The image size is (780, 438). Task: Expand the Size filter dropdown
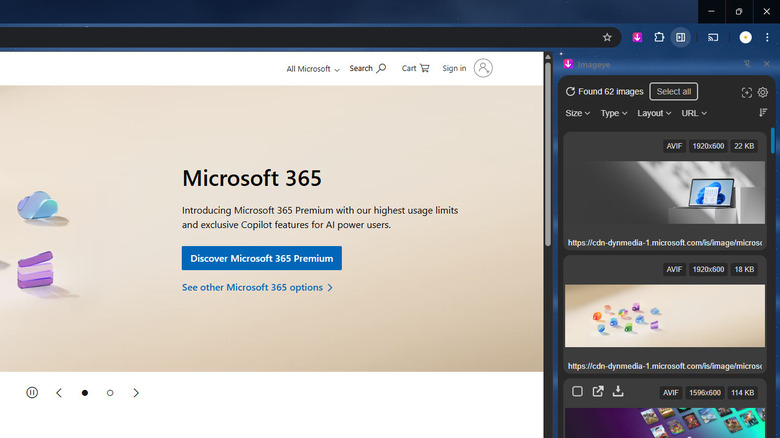click(579, 113)
